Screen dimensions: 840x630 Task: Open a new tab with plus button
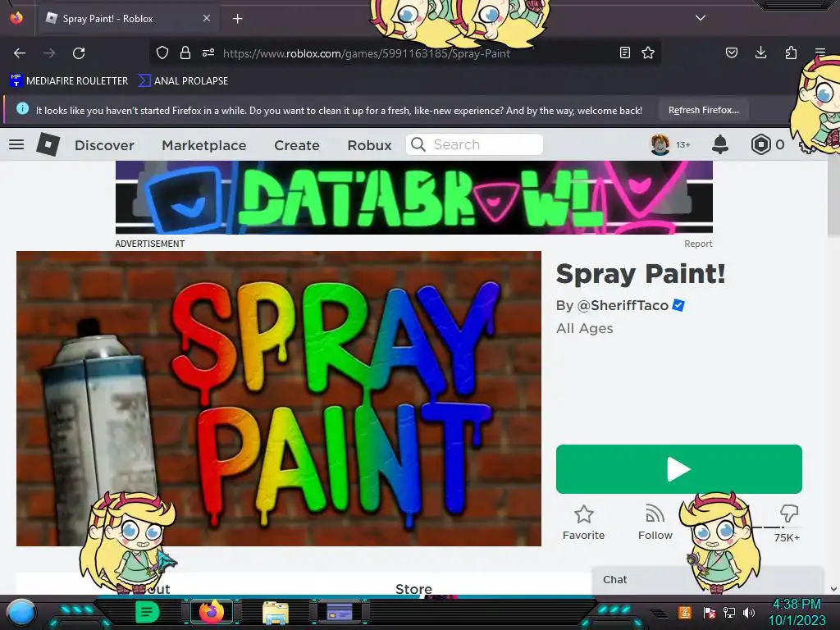(x=237, y=19)
